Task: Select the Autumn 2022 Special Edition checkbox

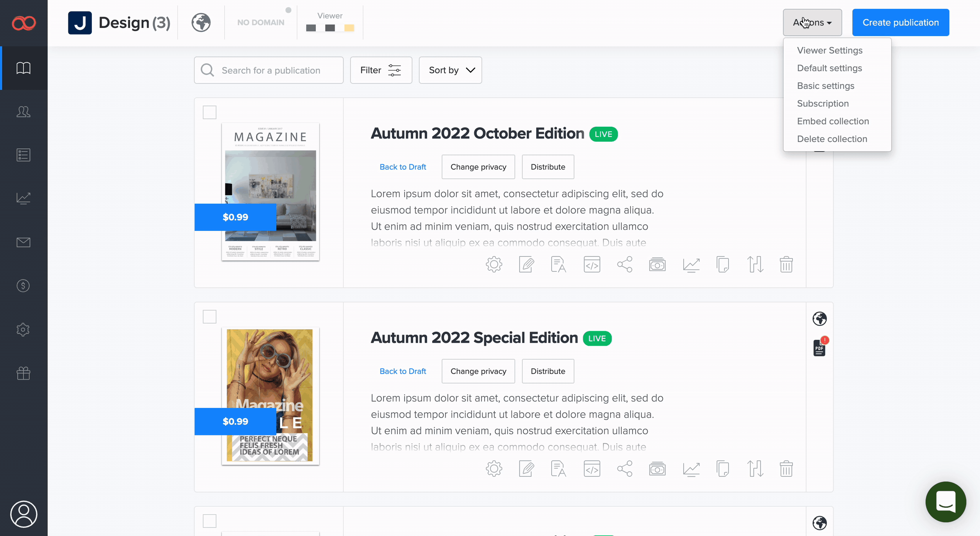Action: 209,317
